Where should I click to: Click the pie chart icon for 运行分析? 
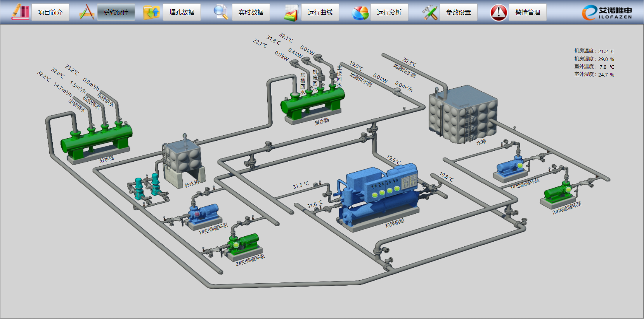click(360, 13)
